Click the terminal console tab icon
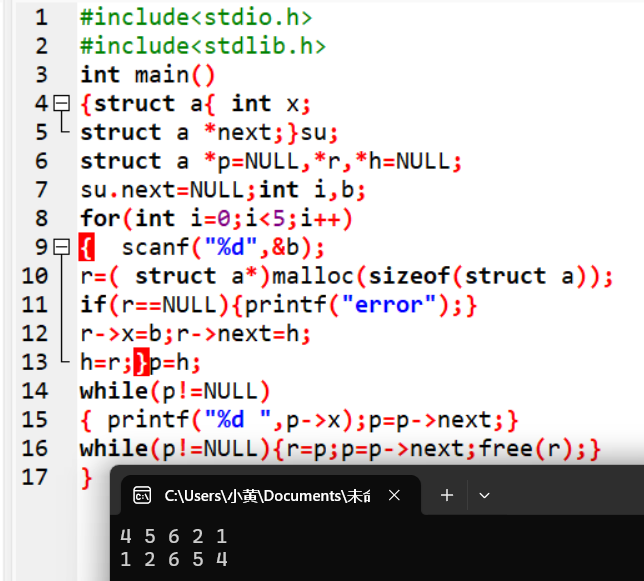 pos(142,496)
